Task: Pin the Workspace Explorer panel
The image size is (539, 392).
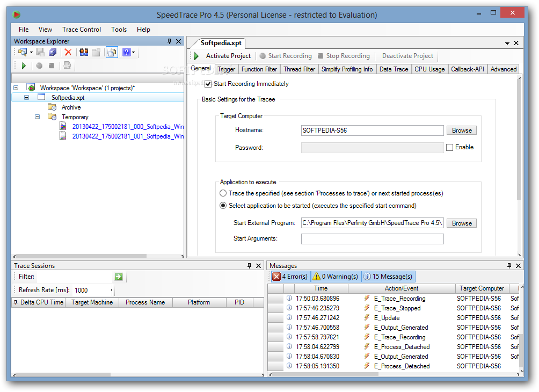Action: [169, 41]
